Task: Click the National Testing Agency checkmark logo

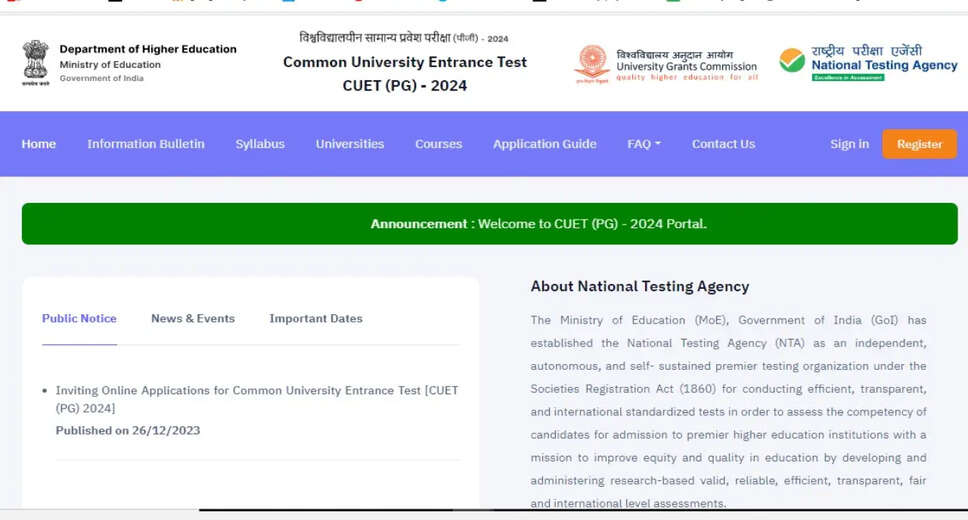Action: click(x=791, y=61)
